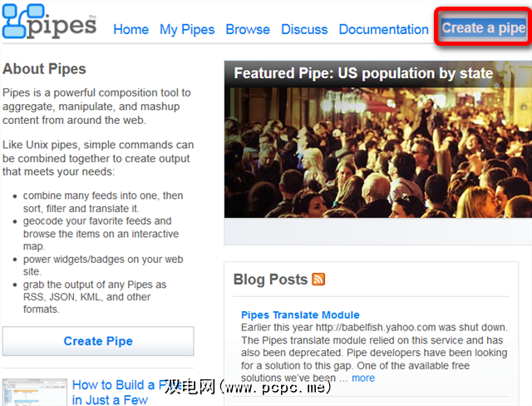Open the RSS feed icon beside Blog Posts
Viewport: 532px width, 406px height.
318,280
